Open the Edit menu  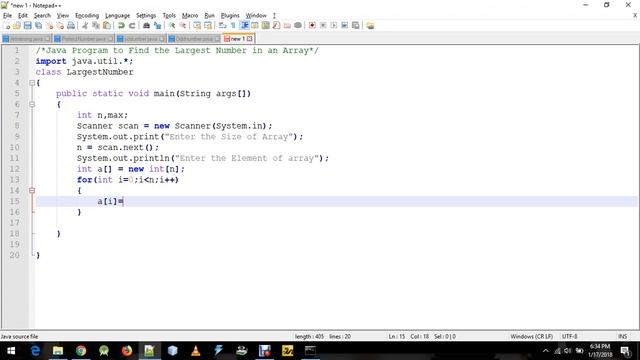click(x=23, y=16)
